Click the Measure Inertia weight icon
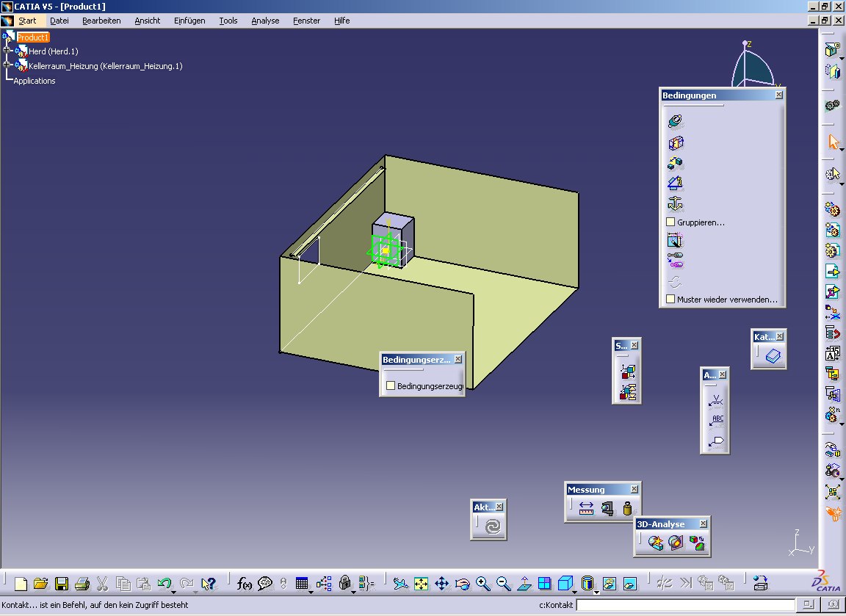This screenshot has width=846, height=616. pyautogui.click(x=627, y=509)
